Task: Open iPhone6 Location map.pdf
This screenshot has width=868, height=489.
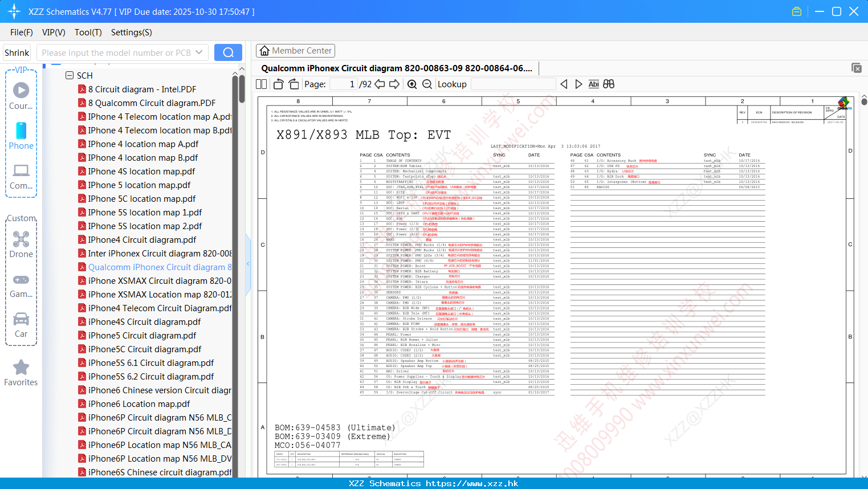Action: [x=139, y=404]
